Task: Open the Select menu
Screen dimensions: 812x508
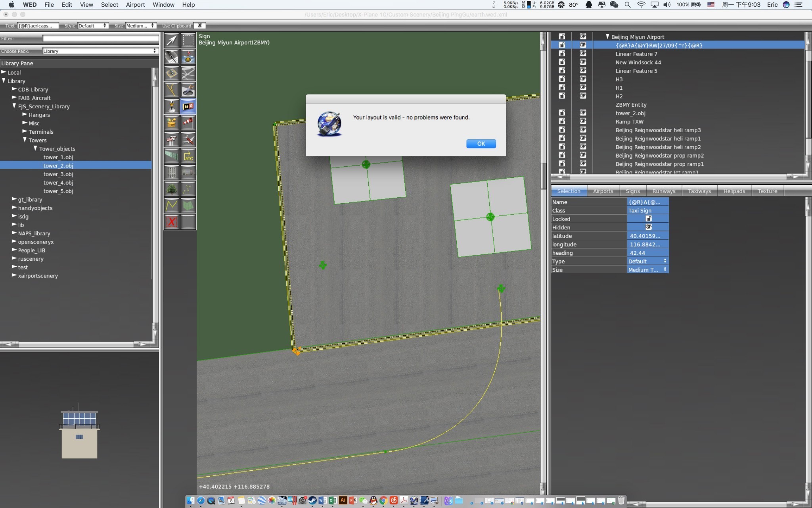Action: 109,5
